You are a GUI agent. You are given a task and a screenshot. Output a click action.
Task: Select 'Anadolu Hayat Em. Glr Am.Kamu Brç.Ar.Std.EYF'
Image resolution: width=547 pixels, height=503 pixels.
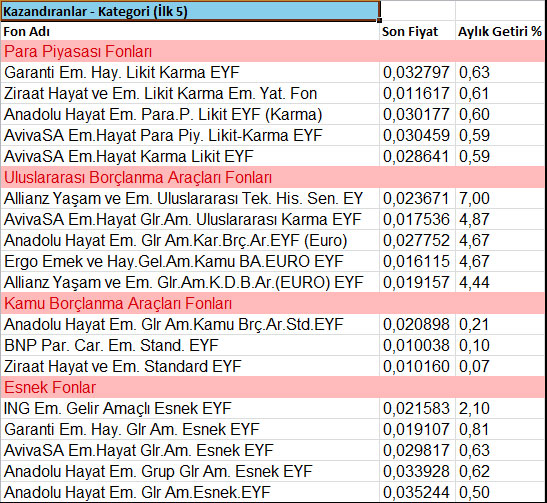190,324
